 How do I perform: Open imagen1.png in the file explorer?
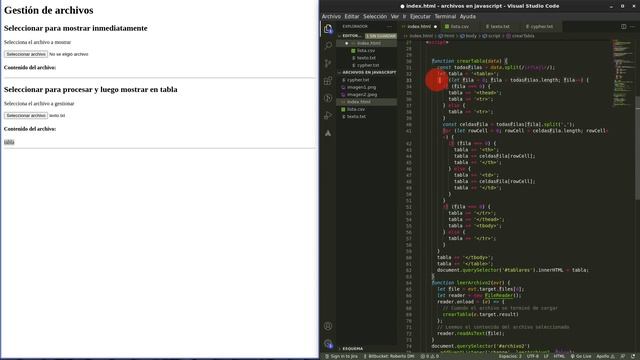click(367, 87)
